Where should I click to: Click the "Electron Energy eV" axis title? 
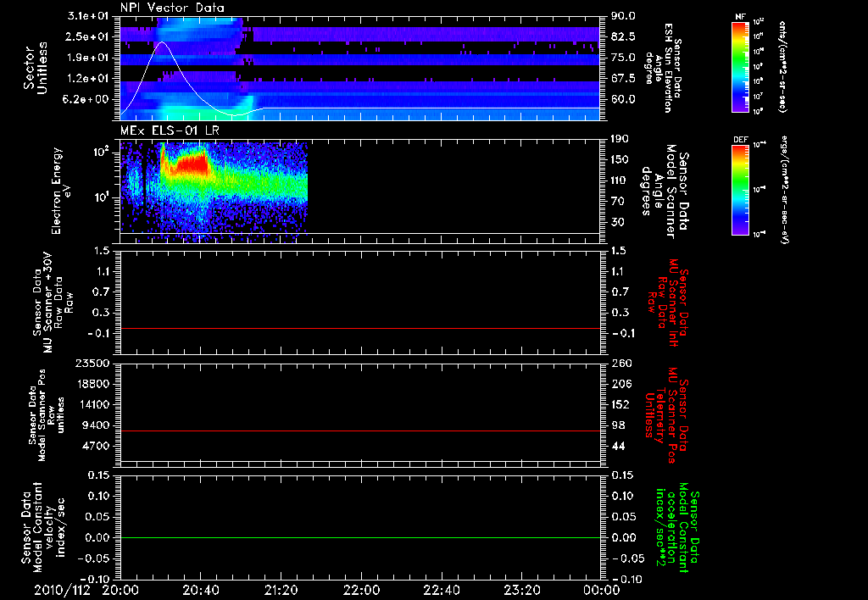pyautogui.click(x=60, y=191)
